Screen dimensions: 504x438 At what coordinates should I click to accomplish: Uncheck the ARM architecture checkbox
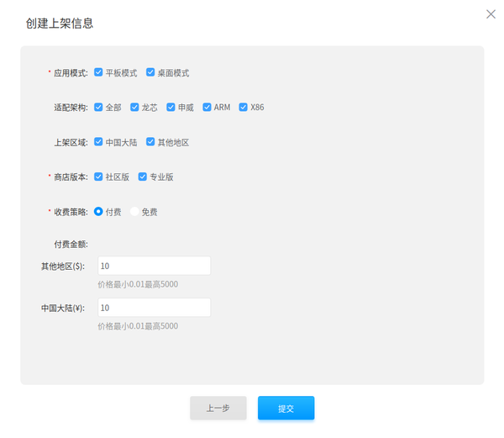207,107
